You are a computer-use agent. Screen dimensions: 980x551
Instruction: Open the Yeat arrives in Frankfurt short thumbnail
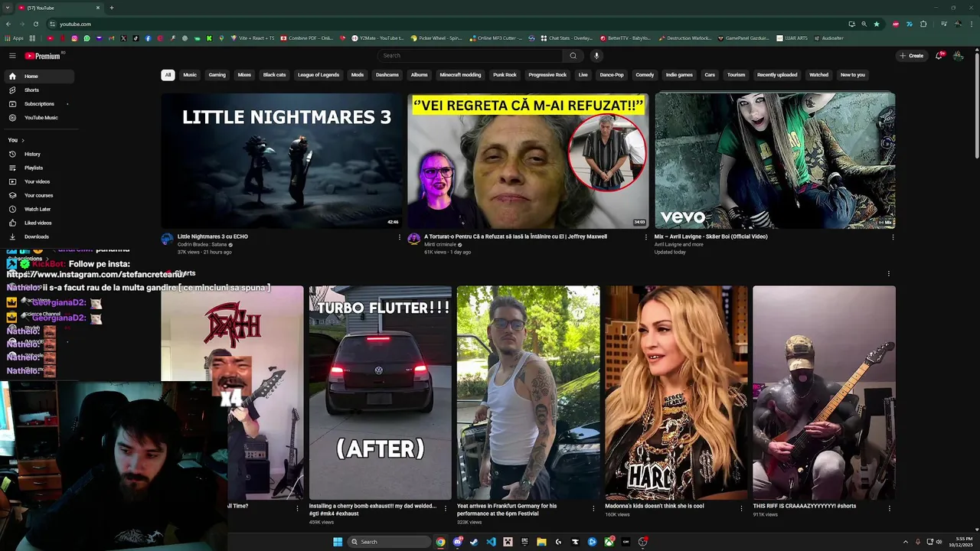point(528,393)
